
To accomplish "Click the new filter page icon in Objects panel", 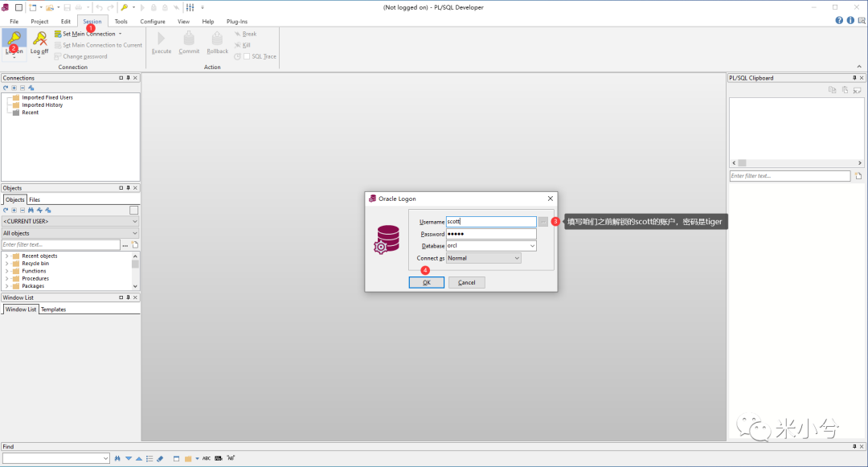I will (x=135, y=244).
